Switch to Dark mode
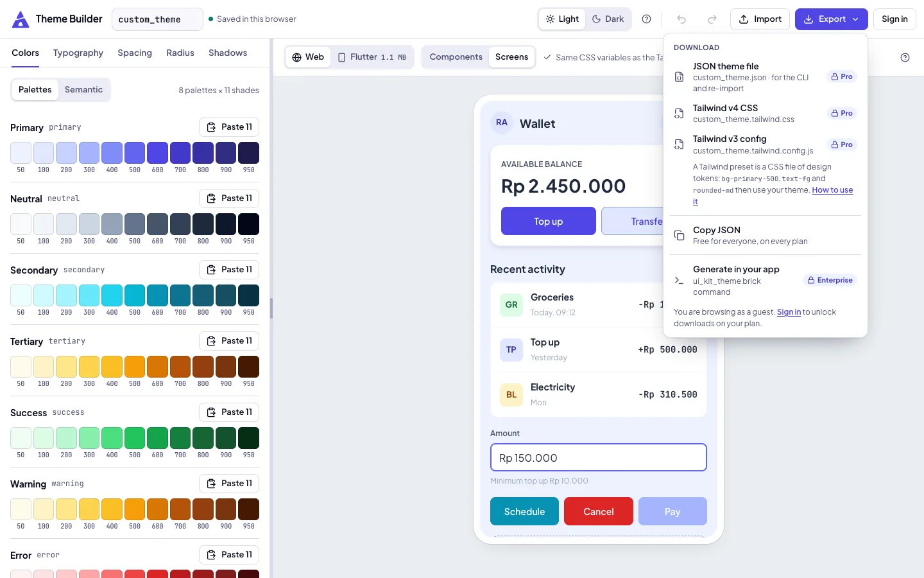Screen dimensions: 924x578 608,19
